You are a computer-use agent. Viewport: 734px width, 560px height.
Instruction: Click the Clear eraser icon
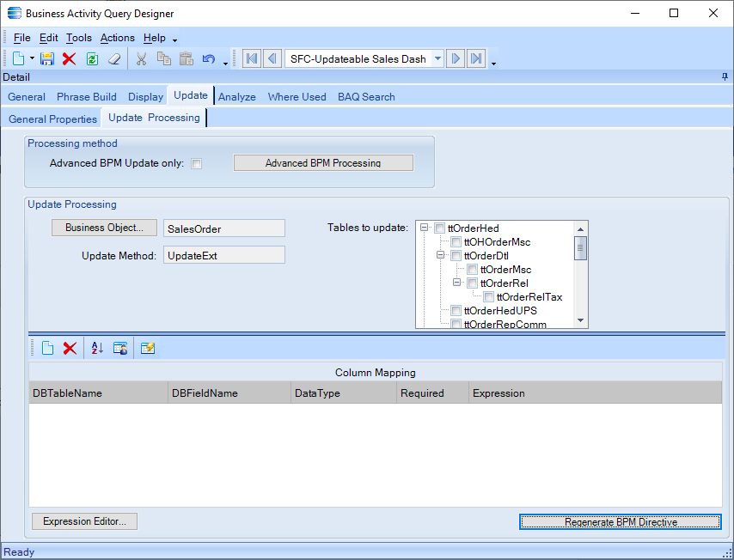[114, 59]
